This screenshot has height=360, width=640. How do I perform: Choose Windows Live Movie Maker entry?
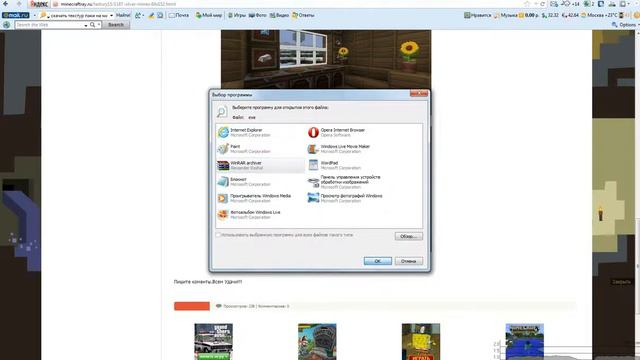coord(351,149)
